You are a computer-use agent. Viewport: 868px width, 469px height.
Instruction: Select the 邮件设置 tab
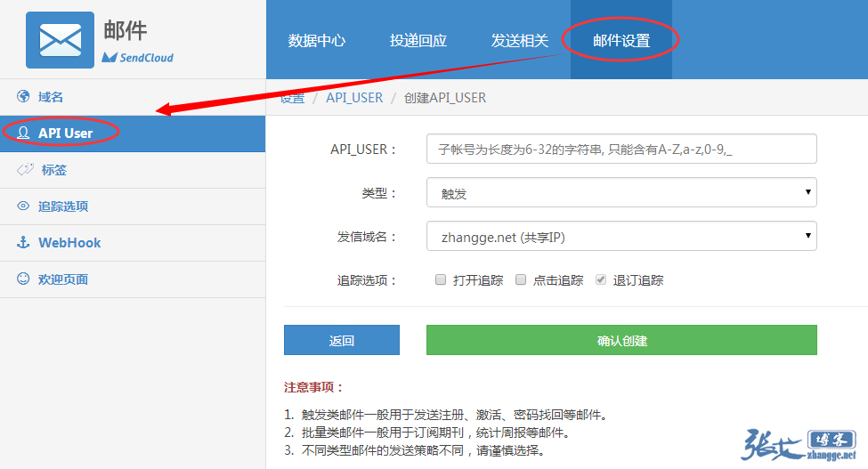[621, 41]
